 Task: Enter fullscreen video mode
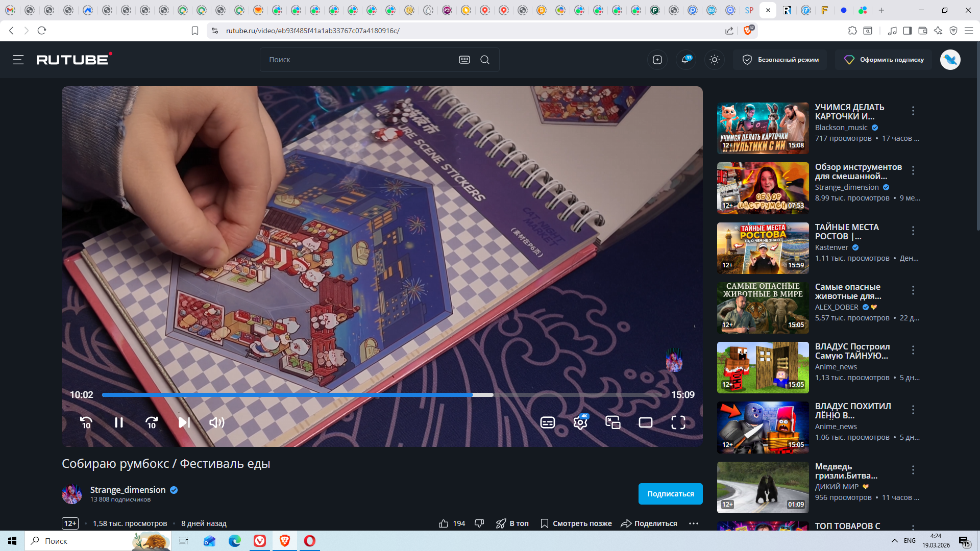point(678,422)
